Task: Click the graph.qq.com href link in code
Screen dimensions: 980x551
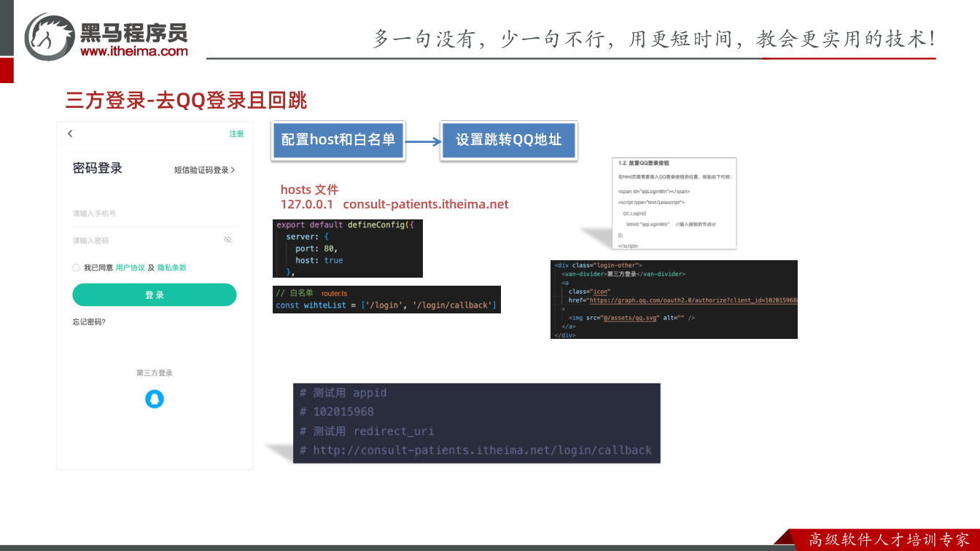Action: coord(693,300)
